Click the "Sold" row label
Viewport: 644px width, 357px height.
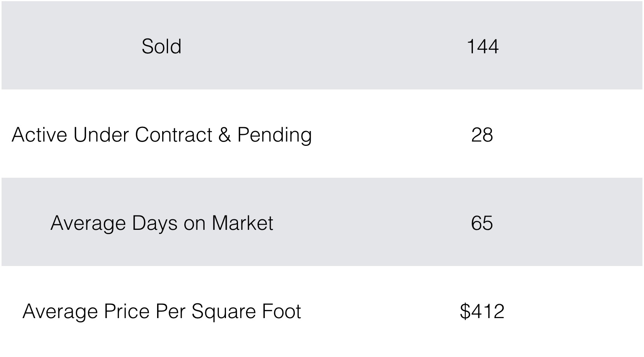click(x=161, y=46)
